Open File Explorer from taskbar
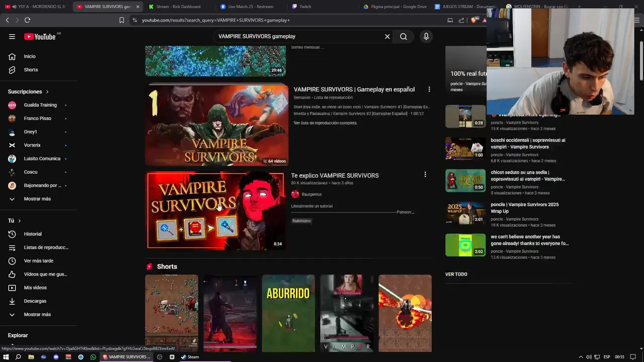 (31, 357)
